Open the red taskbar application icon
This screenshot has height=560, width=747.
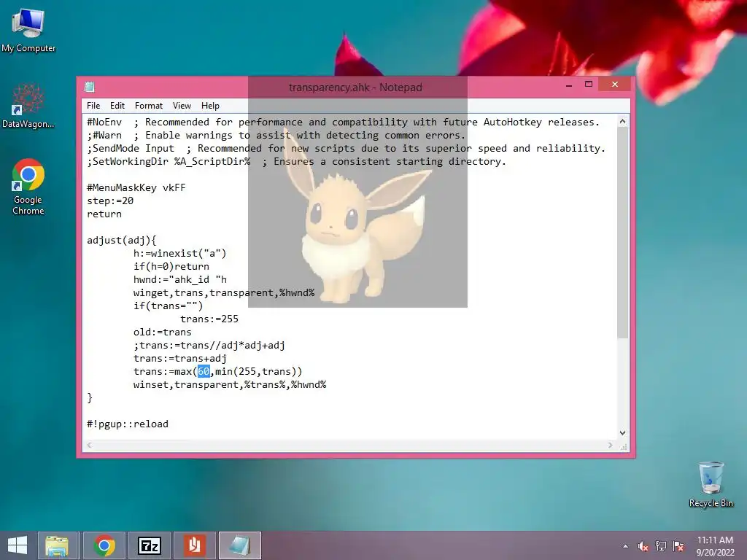click(x=194, y=545)
